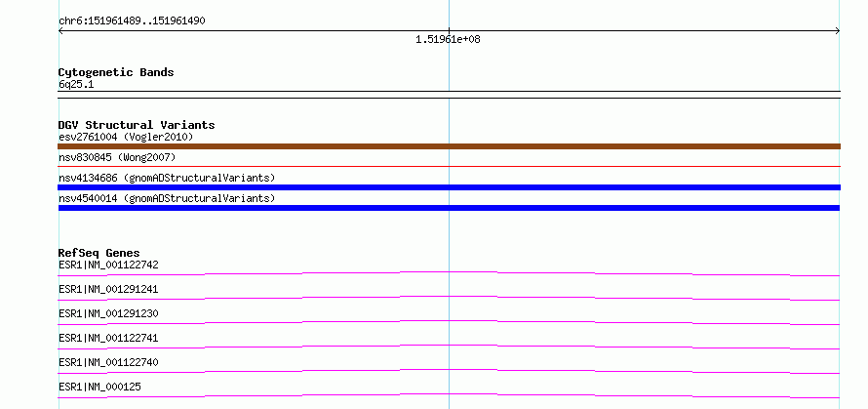Screen dimensions: 868x409
Task: Click the 1.51961e+08 ruler tick label
Action: click(x=448, y=39)
